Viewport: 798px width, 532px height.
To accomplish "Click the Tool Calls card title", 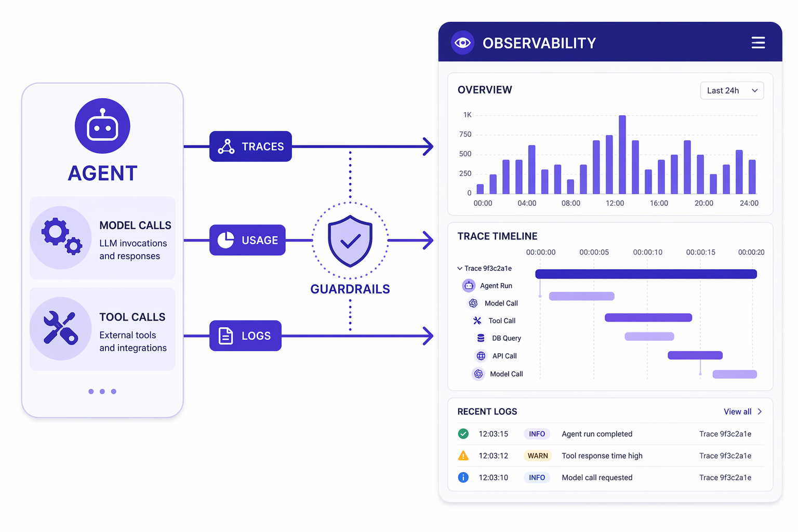I will (x=132, y=317).
